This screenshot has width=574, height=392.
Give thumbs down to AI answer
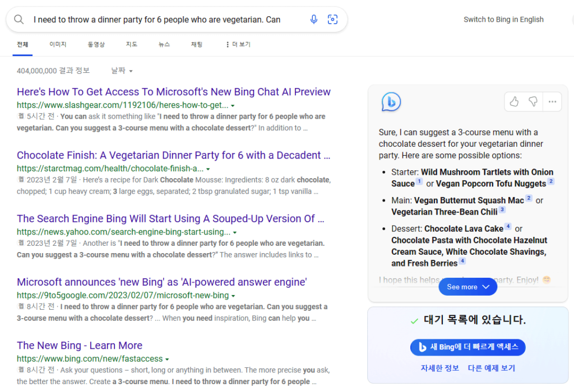[533, 101]
